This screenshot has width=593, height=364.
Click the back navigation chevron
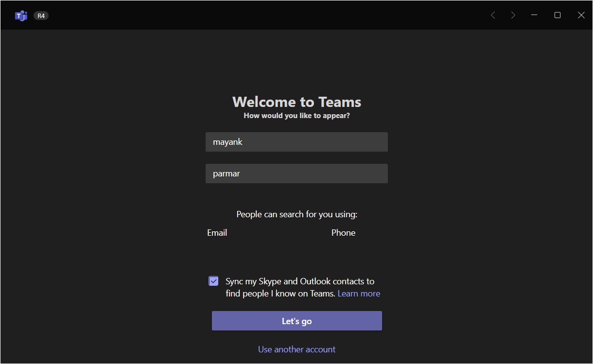point(493,15)
